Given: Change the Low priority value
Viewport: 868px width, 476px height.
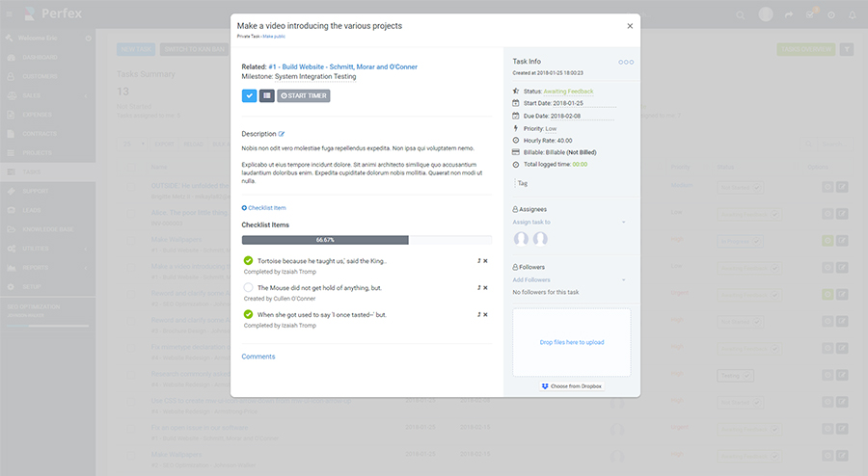Looking at the screenshot, I should 551,128.
